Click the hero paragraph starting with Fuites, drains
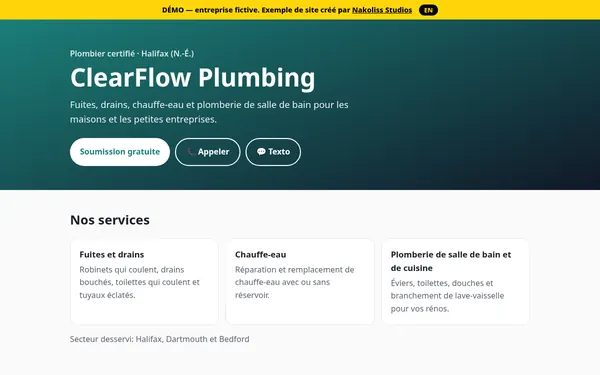This screenshot has height=375, width=600. coord(209,112)
